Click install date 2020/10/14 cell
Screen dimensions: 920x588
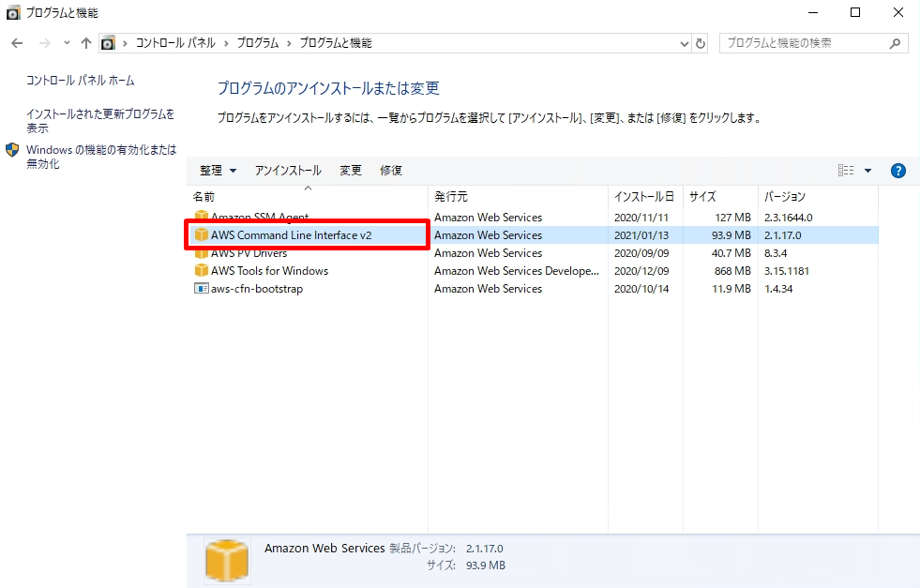point(641,289)
